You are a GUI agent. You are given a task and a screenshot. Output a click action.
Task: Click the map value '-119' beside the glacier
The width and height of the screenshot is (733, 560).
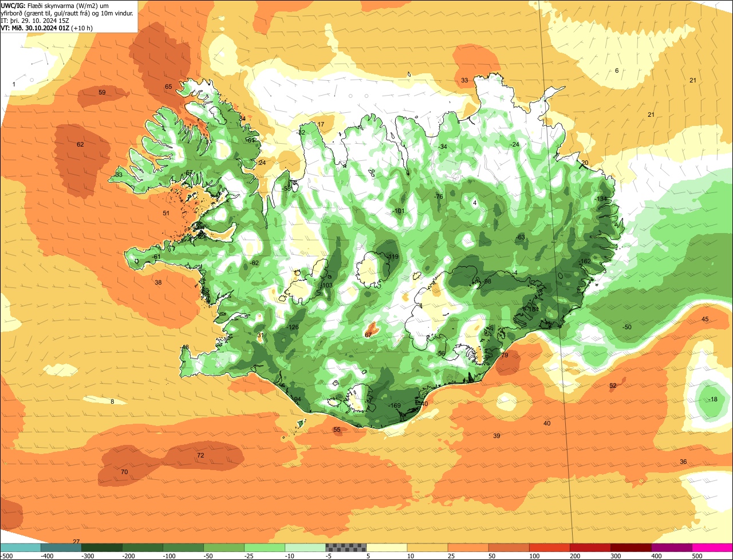(x=392, y=257)
